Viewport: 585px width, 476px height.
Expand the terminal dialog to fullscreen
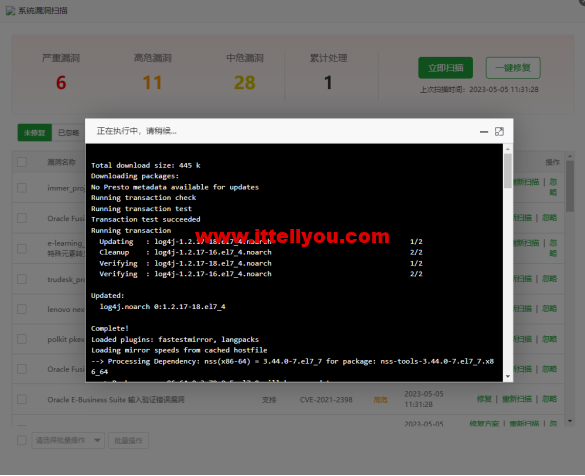(499, 132)
